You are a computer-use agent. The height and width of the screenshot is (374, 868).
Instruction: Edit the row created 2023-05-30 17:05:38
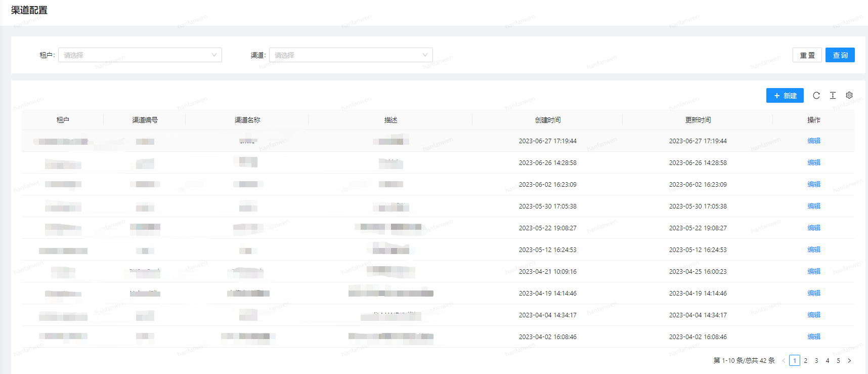click(x=814, y=206)
